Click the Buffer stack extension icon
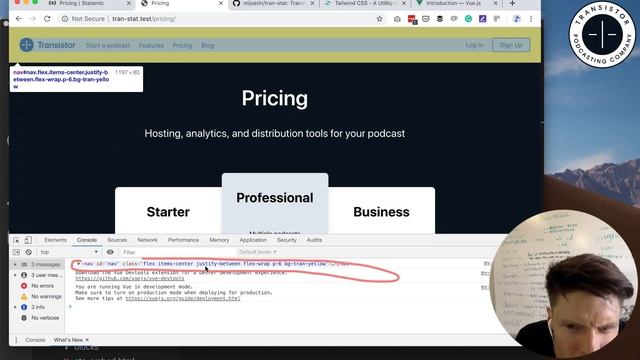This screenshot has width=640, height=360. point(440,19)
